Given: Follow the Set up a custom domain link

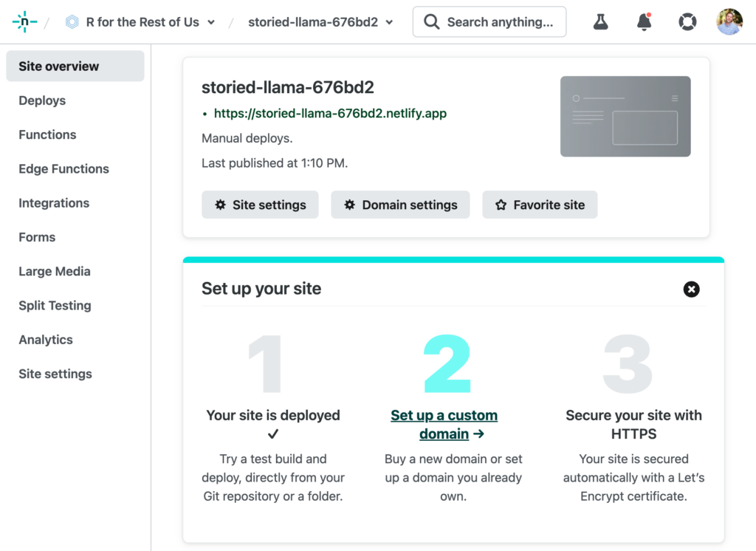Looking at the screenshot, I should 444,425.
